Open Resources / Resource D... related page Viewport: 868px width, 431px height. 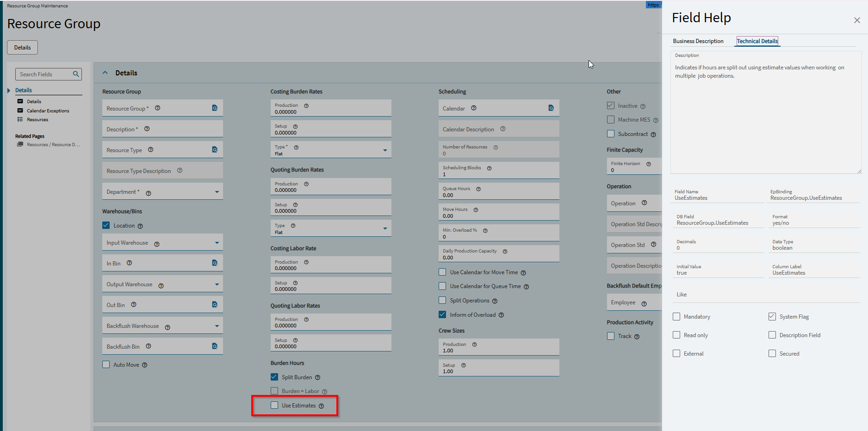point(53,145)
